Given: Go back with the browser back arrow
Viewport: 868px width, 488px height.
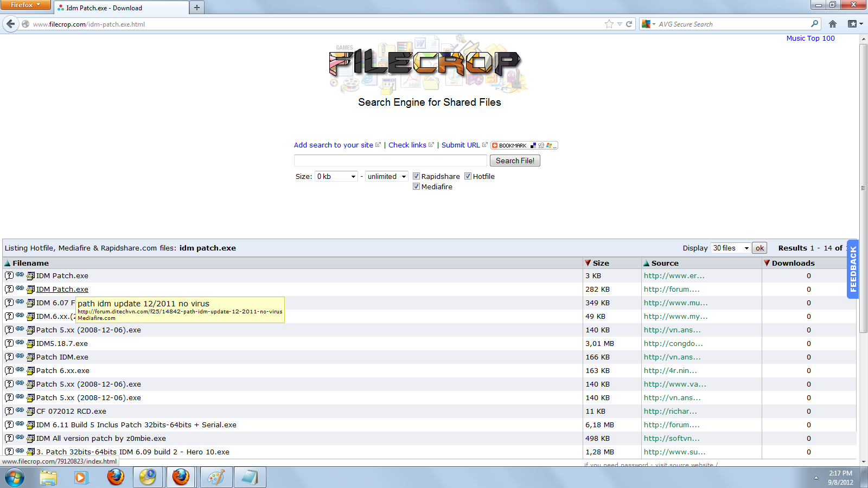Looking at the screenshot, I should tap(11, 24).
